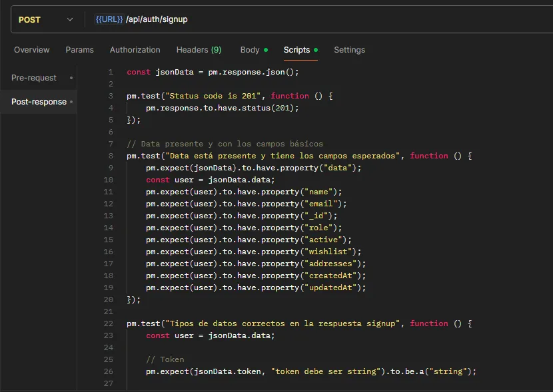Open the POST method dropdown
This screenshot has width=553, height=392.
tap(45, 20)
